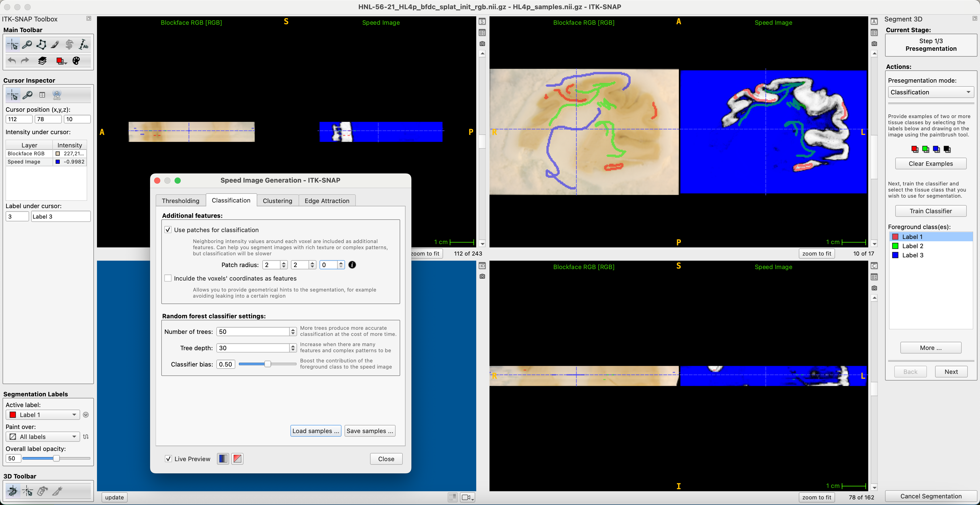Image resolution: width=980 pixels, height=505 pixels.
Task: Select Label 3 foreground class
Action: 931,255
